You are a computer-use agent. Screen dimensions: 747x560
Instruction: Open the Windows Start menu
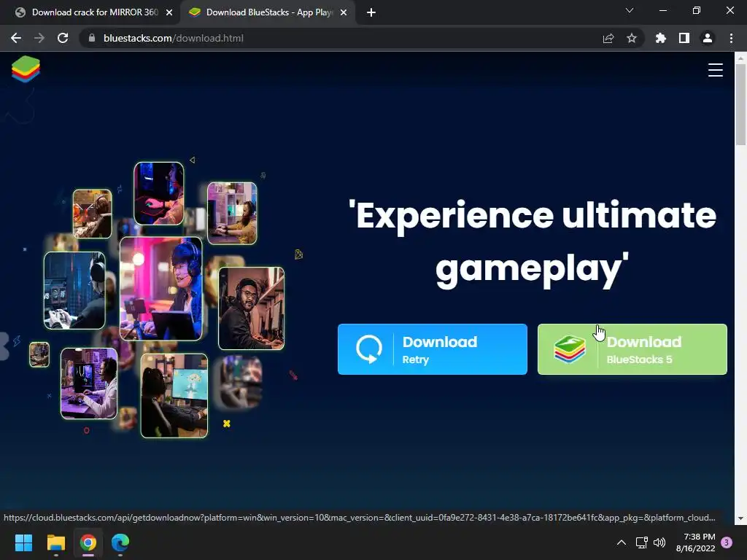(23, 542)
